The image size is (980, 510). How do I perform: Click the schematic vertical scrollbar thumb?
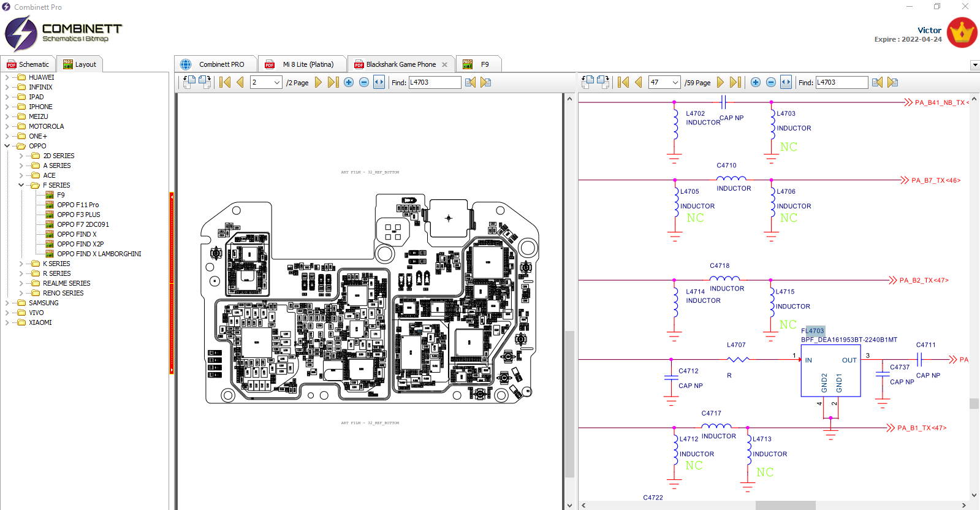point(974,403)
